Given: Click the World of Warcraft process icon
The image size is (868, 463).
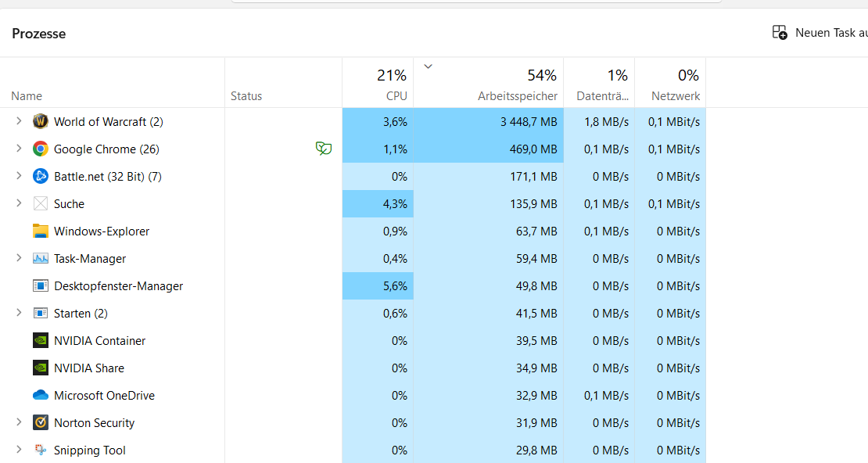Looking at the screenshot, I should click(x=41, y=121).
